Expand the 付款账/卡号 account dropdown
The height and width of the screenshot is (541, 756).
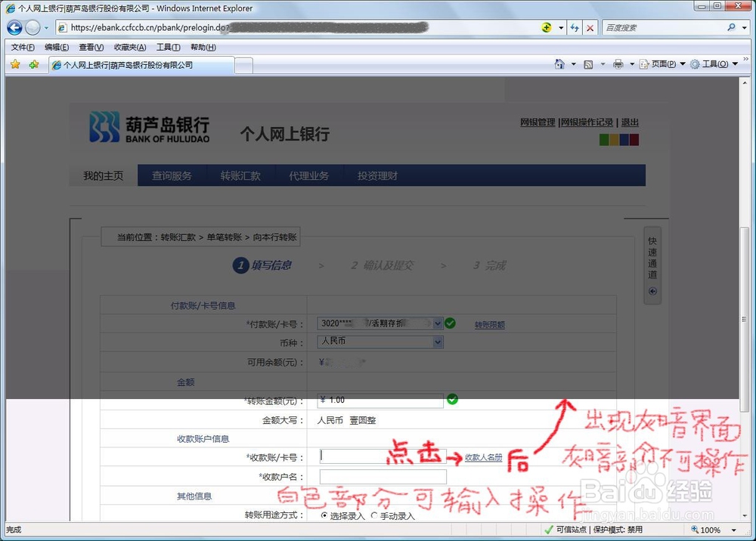(438, 323)
